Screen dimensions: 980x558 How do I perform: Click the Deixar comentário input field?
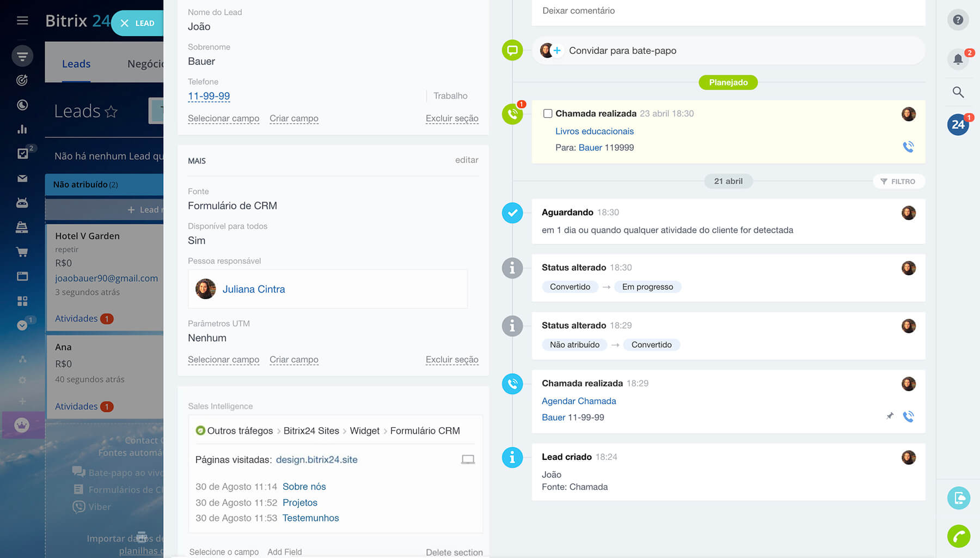[727, 11]
